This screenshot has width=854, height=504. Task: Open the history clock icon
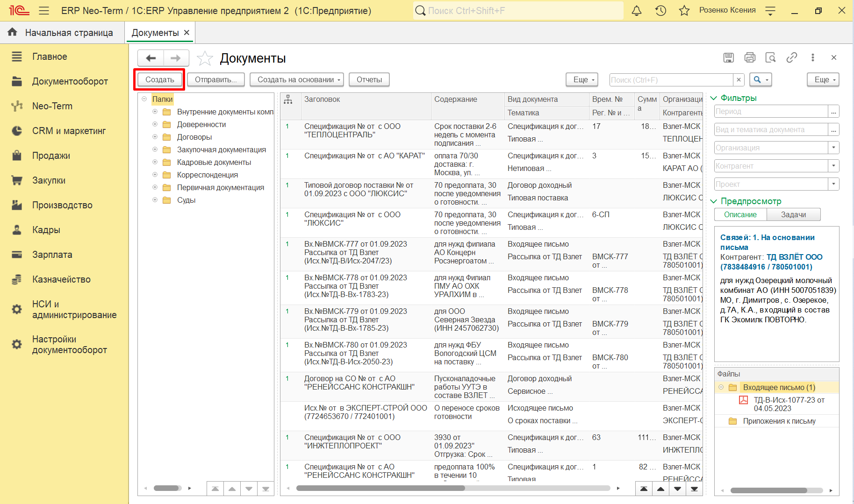pyautogui.click(x=660, y=11)
